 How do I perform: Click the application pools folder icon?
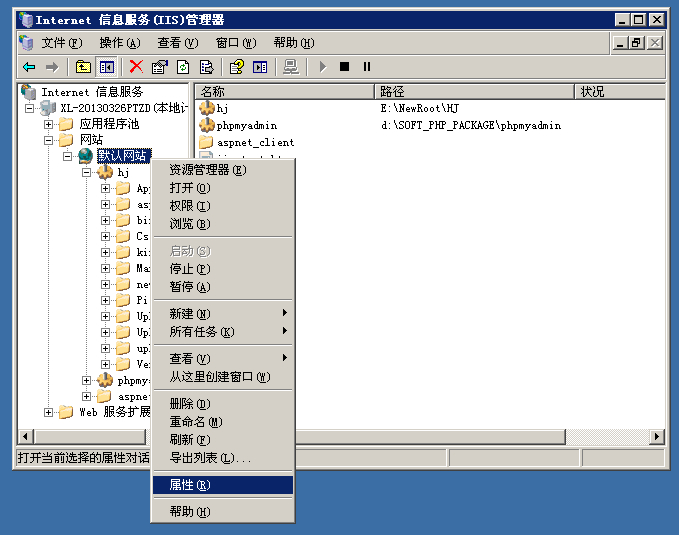click(66, 124)
